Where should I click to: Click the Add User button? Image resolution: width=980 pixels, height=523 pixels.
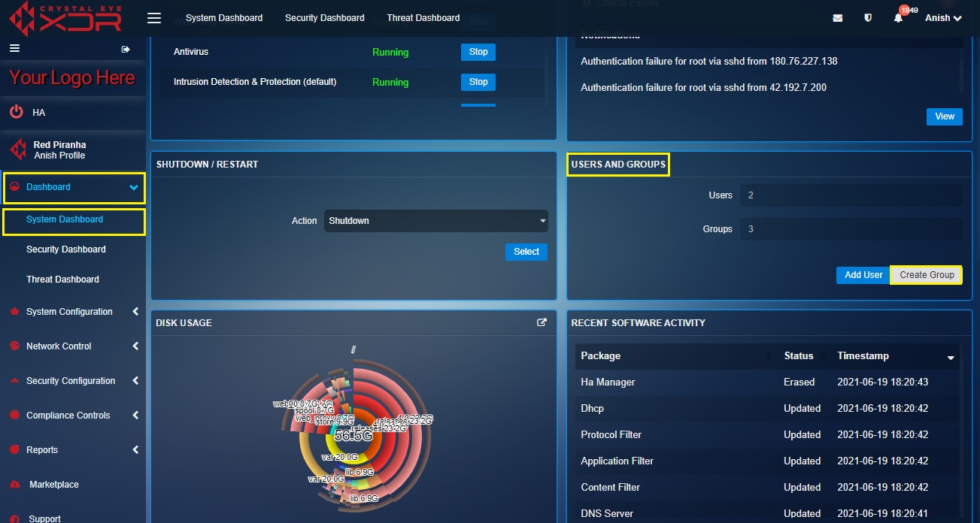[x=863, y=275]
